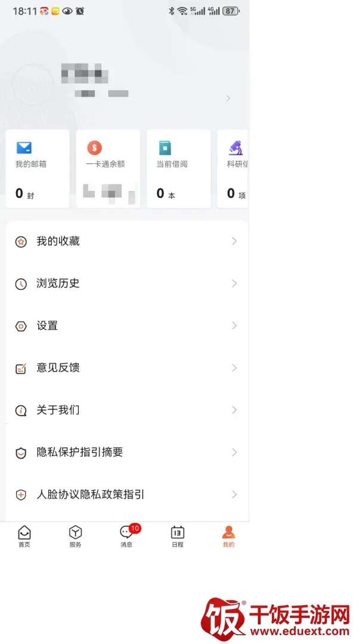Open 人脸协议隐私政策指引 via its chevron
The height and width of the screenshot is (644, 362).
[x=234, y=494]
